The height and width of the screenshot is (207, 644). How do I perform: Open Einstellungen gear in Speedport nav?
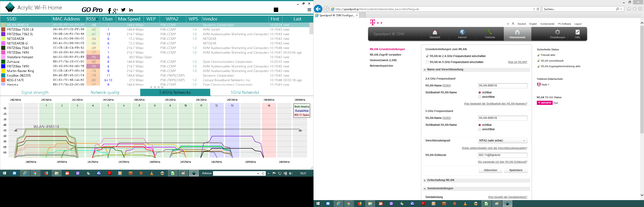(x=557, y=32)
